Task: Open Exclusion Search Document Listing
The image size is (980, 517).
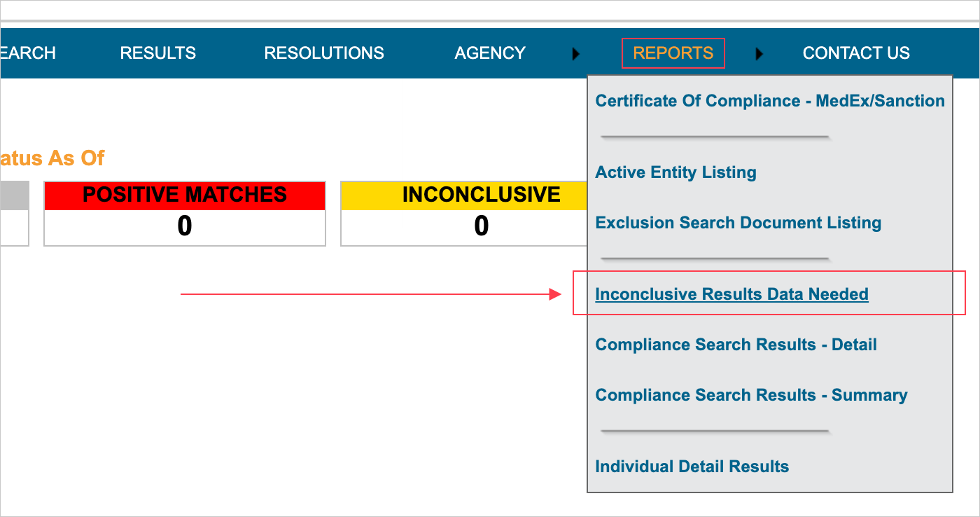Action: pos(737,222)
